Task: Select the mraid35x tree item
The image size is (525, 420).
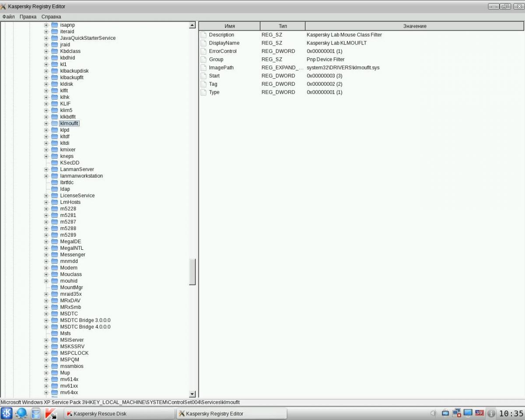Action: 71,294
